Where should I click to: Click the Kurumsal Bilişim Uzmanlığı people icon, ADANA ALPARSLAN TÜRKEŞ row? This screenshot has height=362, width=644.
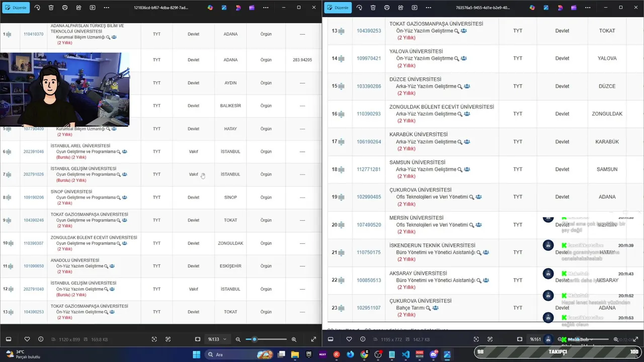(114, 37)
